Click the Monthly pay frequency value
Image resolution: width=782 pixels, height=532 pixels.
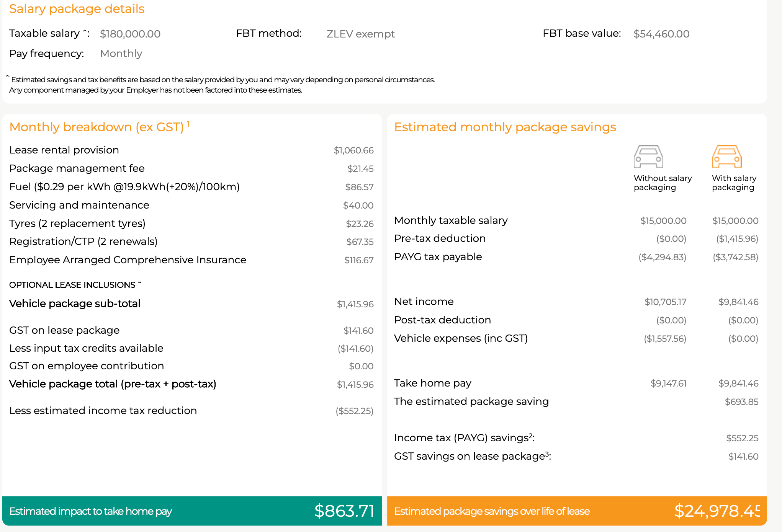pyautogui.click(x=121, y=54)
